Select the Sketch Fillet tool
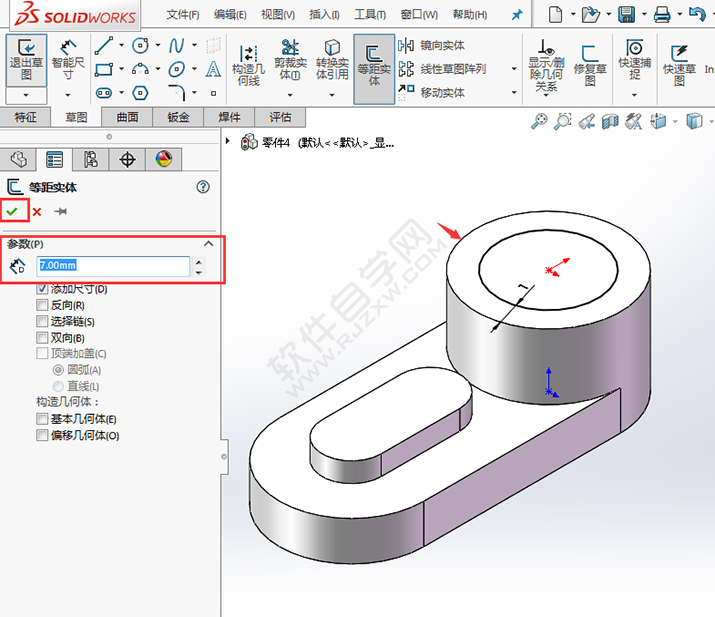This screenshot has width=715, height=617. tap(176, 93)
